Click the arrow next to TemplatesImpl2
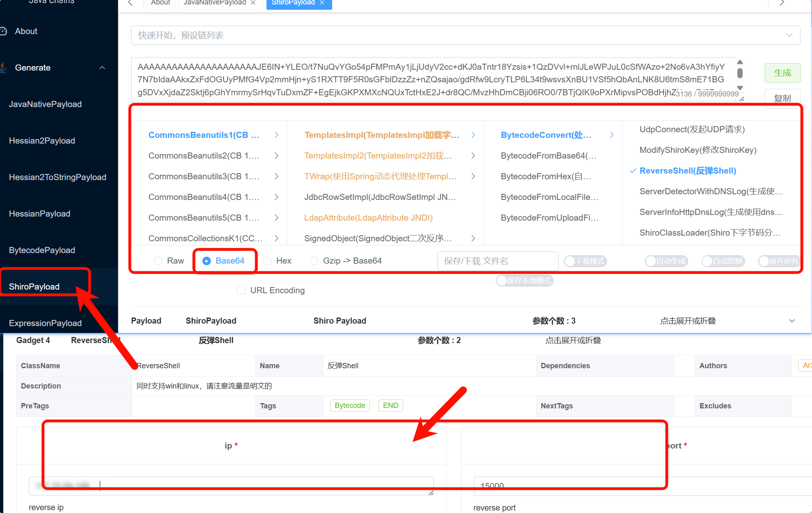The image size is (812, 513). (x=473, y=156)
